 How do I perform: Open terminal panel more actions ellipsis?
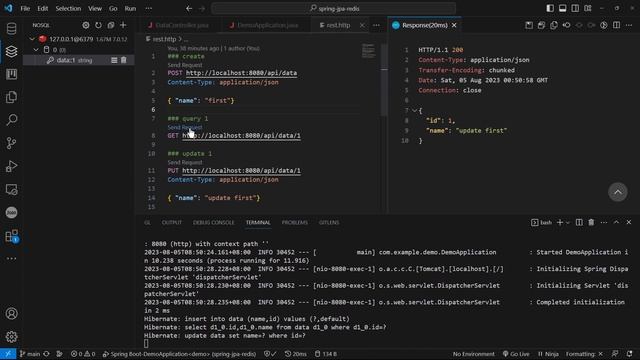[604, 222]
